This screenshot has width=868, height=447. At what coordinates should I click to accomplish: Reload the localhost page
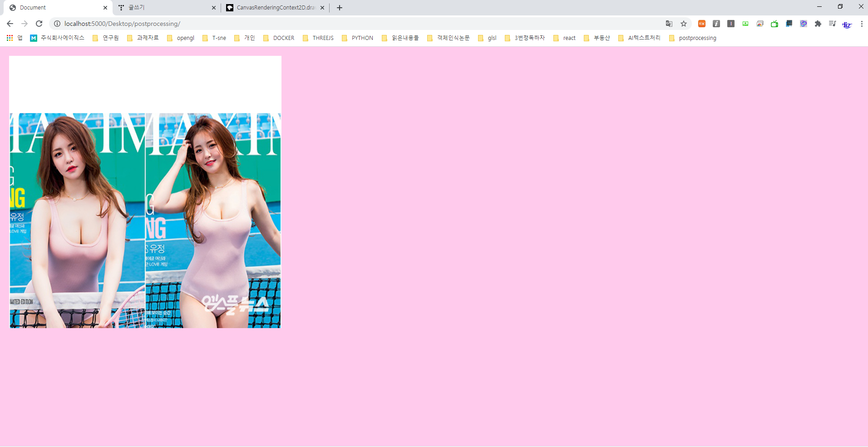(x=39, y=24)
